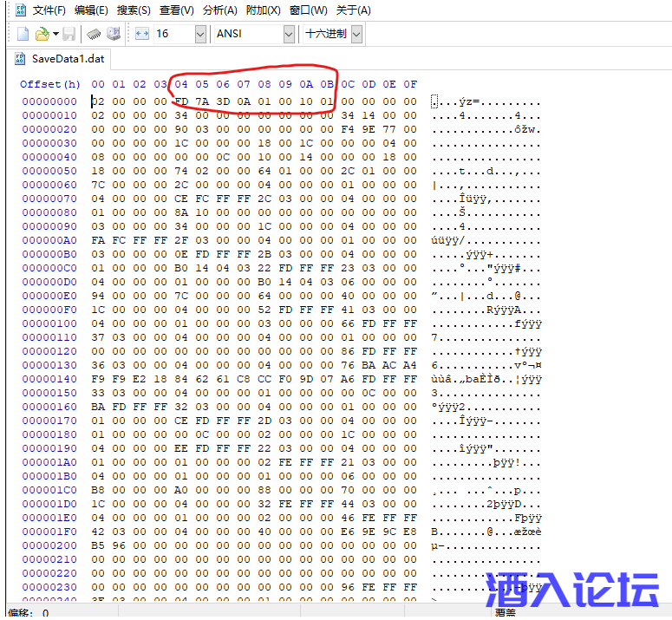Click the 覆盖 overwrite mode status indicator
Screen dimensions: 672x620
tap(506, 613)
